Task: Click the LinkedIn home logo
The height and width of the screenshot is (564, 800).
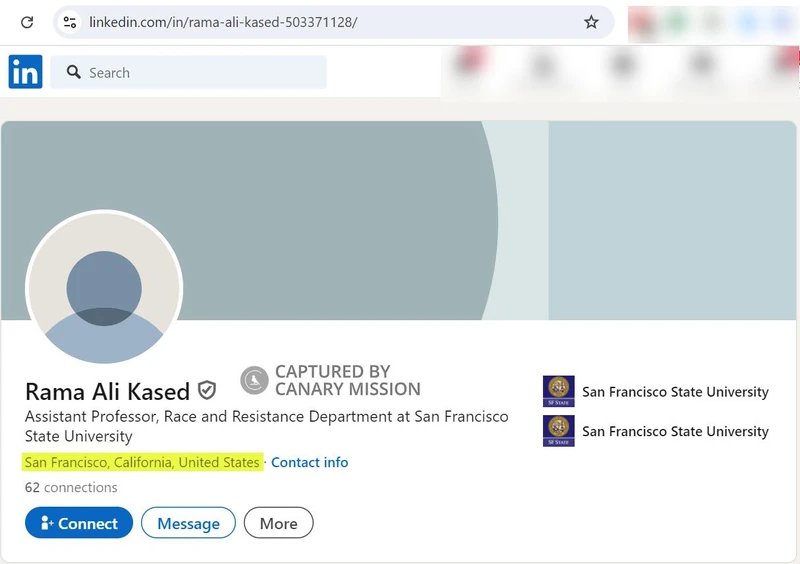Action: [26, 71]
